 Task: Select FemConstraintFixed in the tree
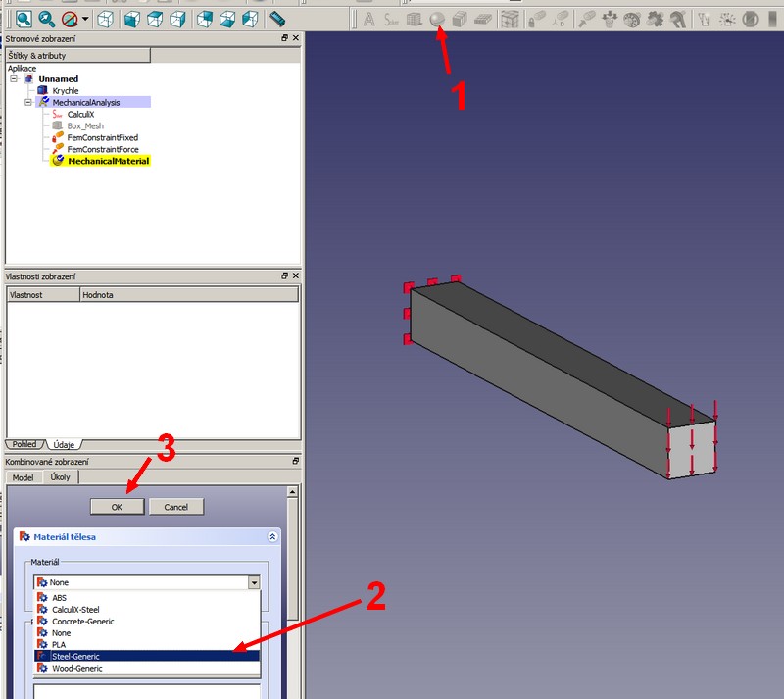[x=102, y=137]
